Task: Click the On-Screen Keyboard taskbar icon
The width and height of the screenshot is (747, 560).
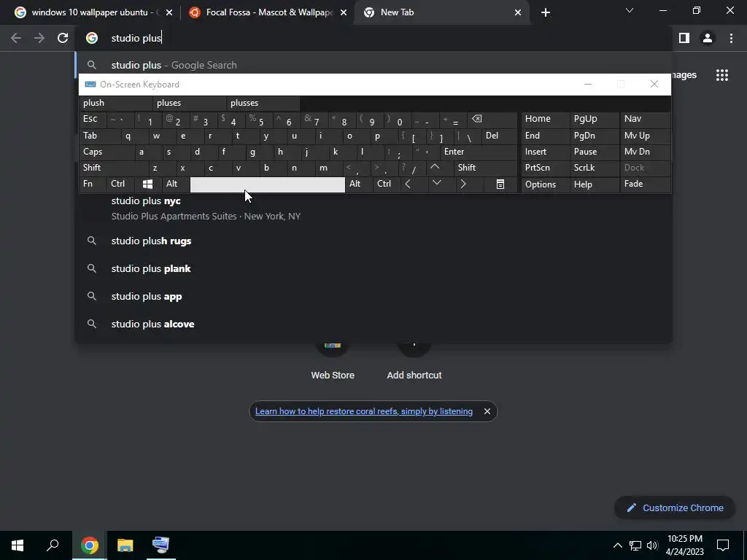Action: click(x=160, y=545)
